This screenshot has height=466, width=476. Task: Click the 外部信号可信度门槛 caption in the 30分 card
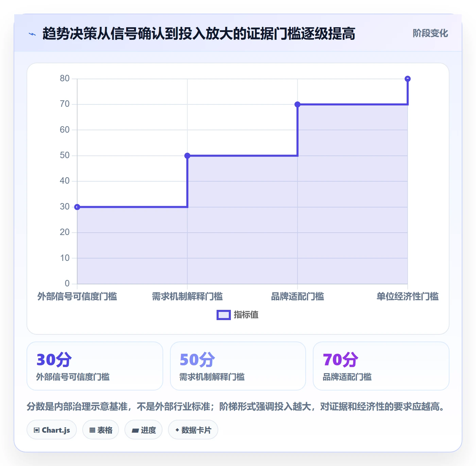pos(73,377)
